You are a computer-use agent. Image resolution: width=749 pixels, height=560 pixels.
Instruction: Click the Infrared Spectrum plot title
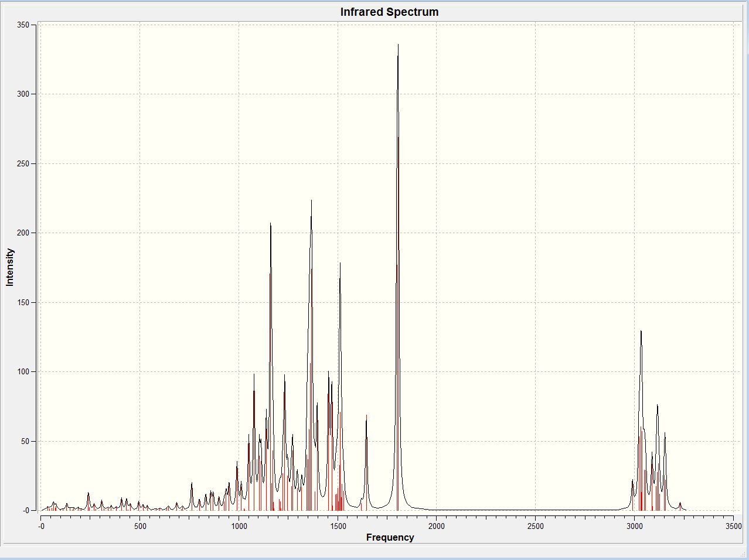point(389,12)
